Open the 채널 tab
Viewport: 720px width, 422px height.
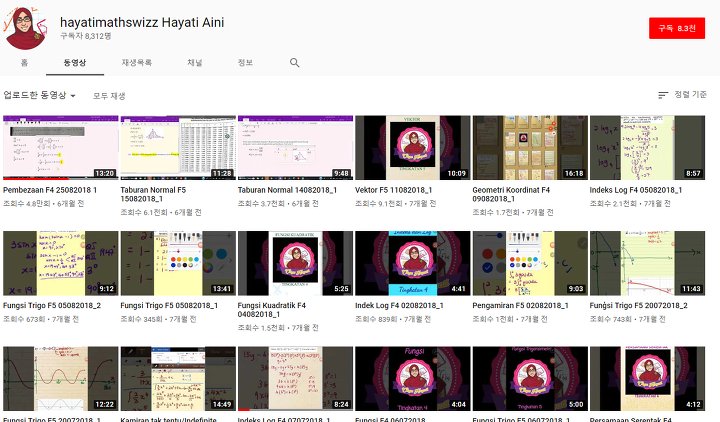coord(194,62)
